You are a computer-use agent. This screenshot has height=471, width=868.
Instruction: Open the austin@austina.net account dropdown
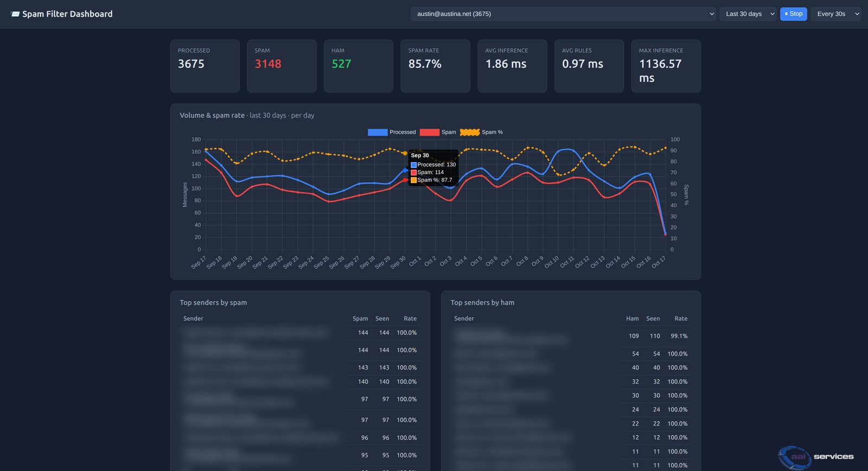tap(564, 14)
